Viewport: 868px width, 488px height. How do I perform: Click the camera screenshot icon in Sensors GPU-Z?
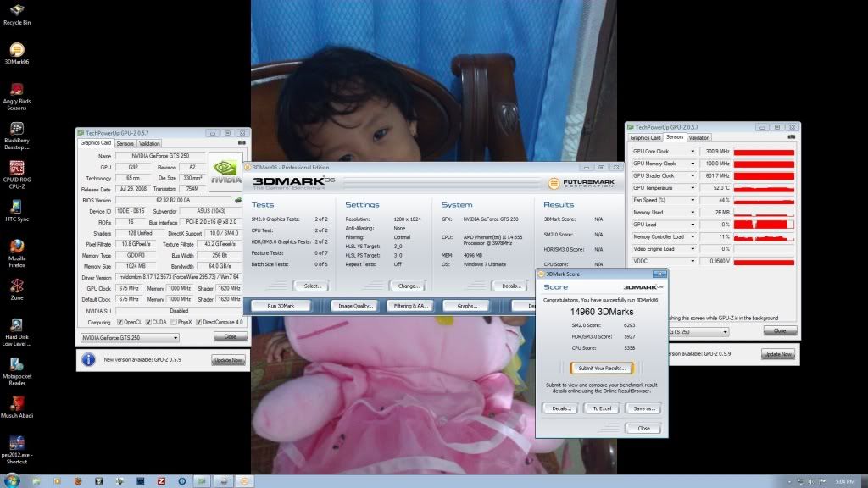pos(791,136)
